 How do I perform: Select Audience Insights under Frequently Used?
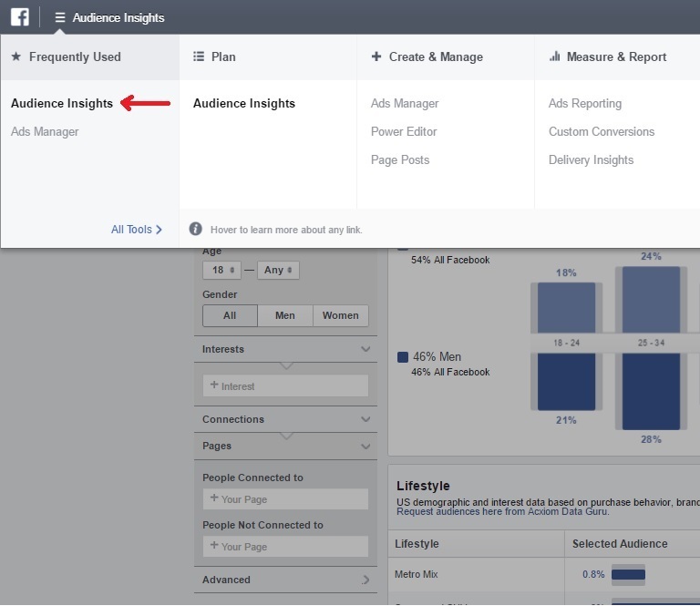click(62, 104)
